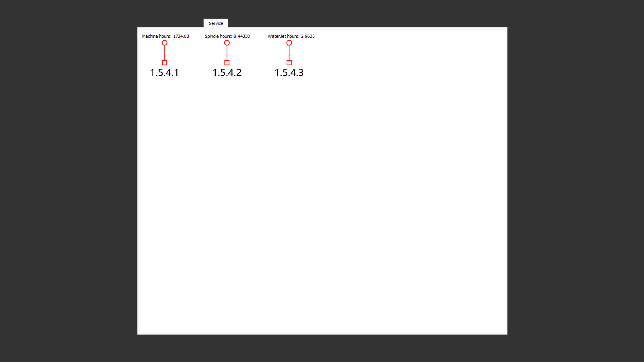The height and width of the screenshot is (362, 644).
Task: Click the Machine hours label text
Action: (157, 36)
